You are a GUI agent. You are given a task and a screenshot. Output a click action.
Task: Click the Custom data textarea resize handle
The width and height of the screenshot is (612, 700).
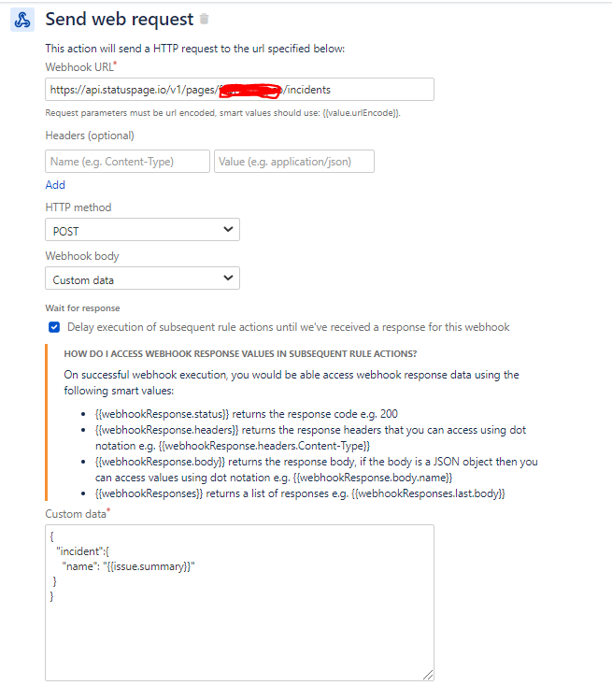[428, 675]
